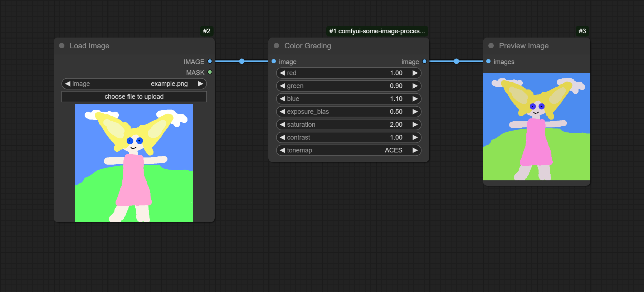The image size is (644, 292).
Task: Click the graded output thumbnail in Preview Image
Action: 537,127
